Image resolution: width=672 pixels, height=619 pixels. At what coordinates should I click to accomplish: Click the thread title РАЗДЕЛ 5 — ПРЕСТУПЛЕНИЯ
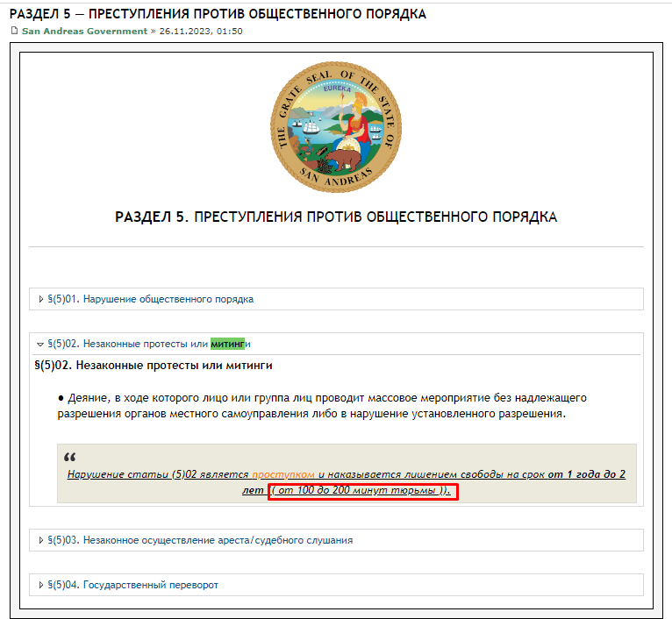coord(218,14)
